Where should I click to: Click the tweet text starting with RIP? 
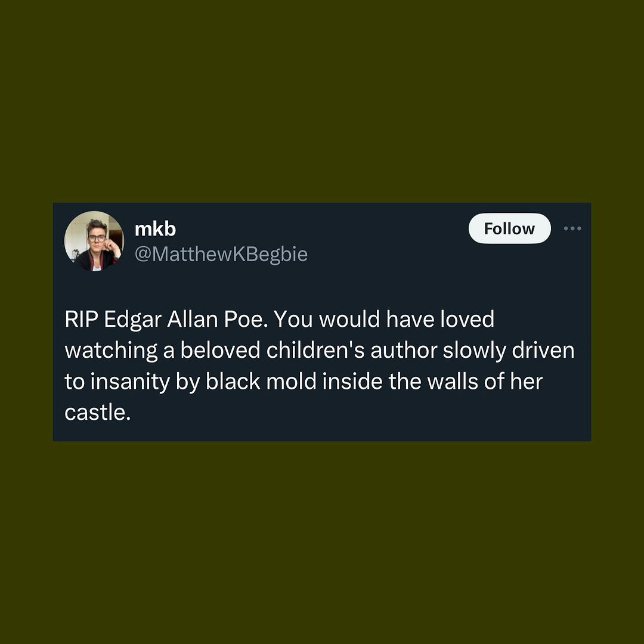click(320, 366)
